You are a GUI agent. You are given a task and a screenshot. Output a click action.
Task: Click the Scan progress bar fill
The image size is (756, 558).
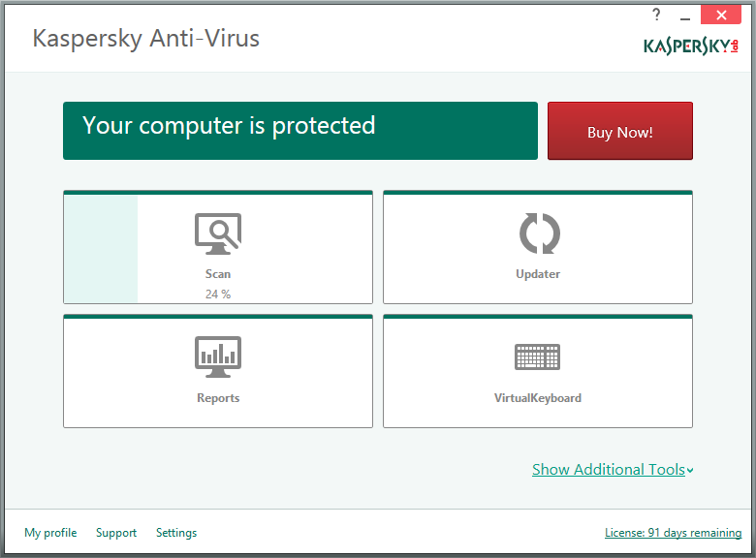pyautogui.click(x=101, y=249)
